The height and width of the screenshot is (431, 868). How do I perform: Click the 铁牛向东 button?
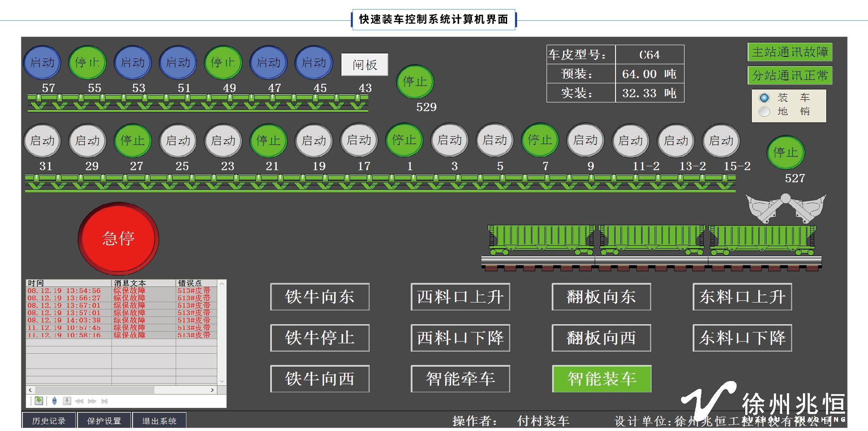[x=320, y=297]
